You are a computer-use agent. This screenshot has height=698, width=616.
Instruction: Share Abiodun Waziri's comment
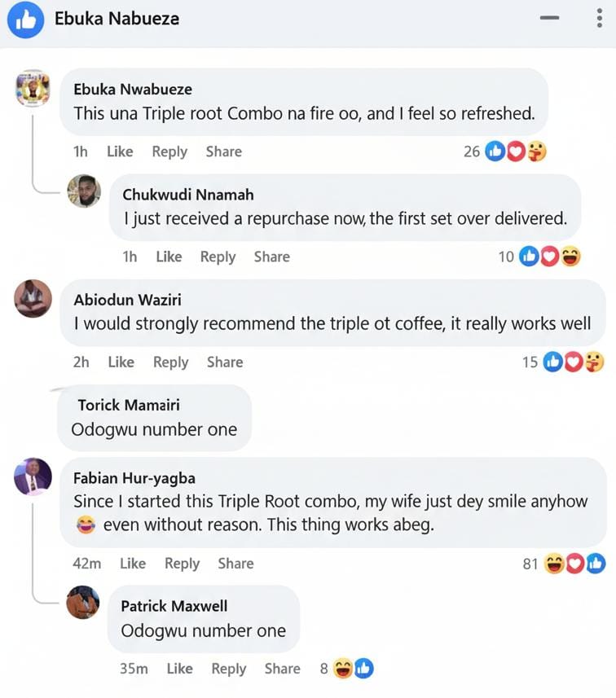pyautogui.click(x=224, y=362)
